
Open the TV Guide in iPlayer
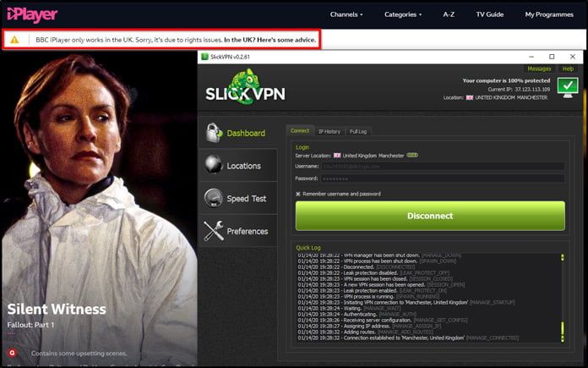[x=490, y=14]
